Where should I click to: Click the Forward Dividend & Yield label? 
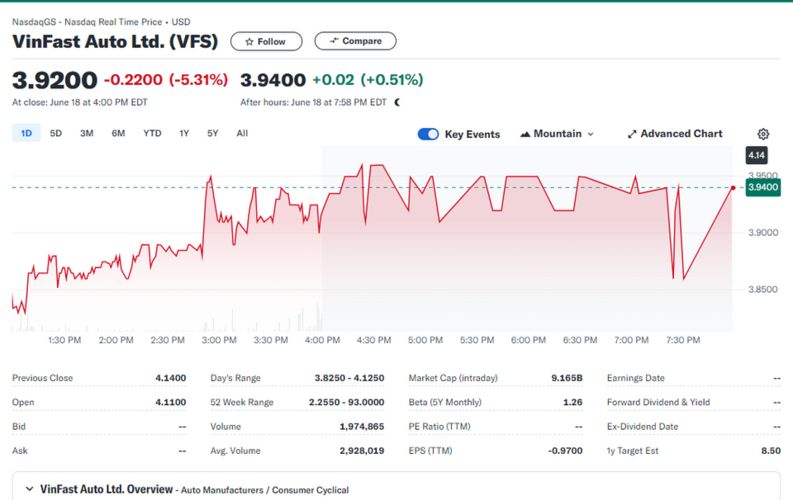coord(658,402)
